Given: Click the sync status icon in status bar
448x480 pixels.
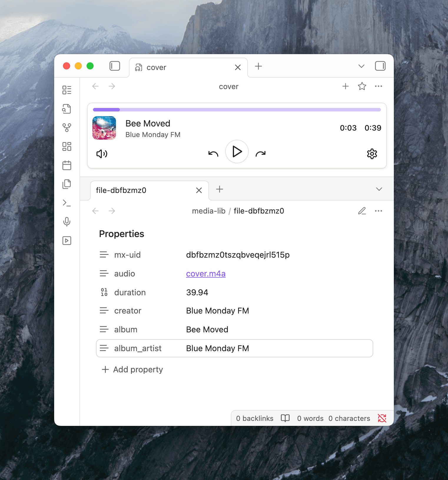Looking at the screenshot, I should [382, 418].
